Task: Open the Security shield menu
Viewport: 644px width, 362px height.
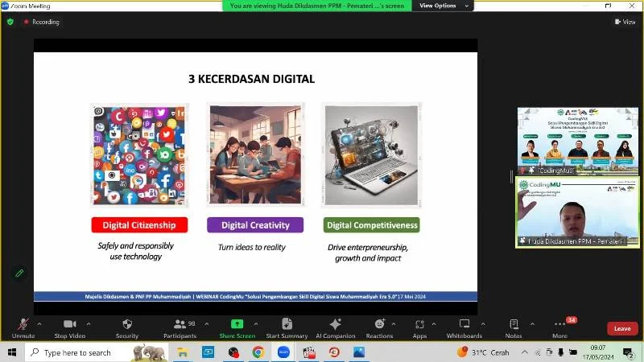Action: [127, 328]
